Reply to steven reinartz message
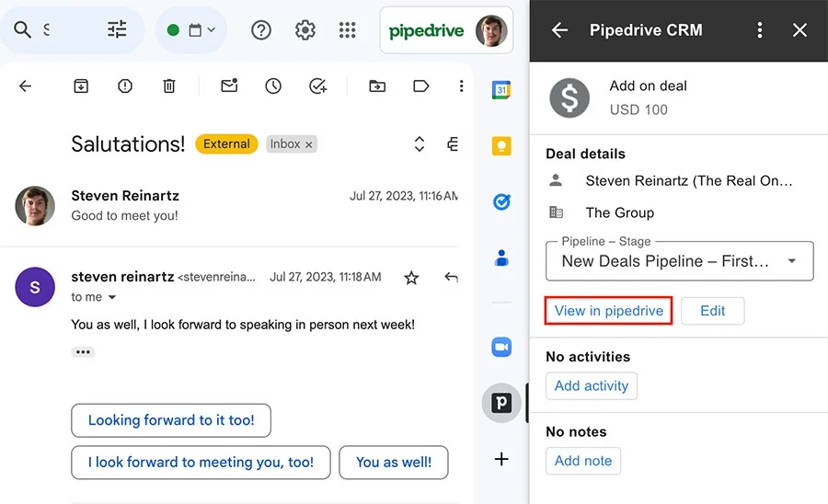The height and width of the screenshot is (504, 828). coord(451,277)
